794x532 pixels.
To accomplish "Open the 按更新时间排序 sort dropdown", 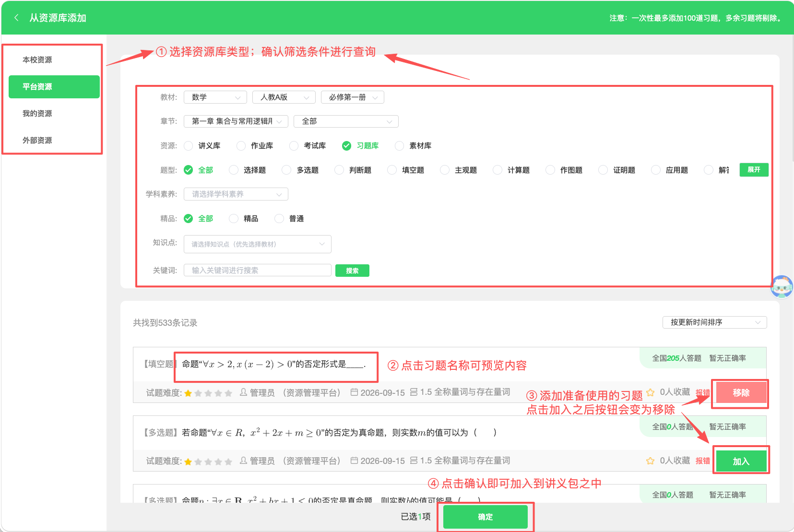I will coord(715,322).
